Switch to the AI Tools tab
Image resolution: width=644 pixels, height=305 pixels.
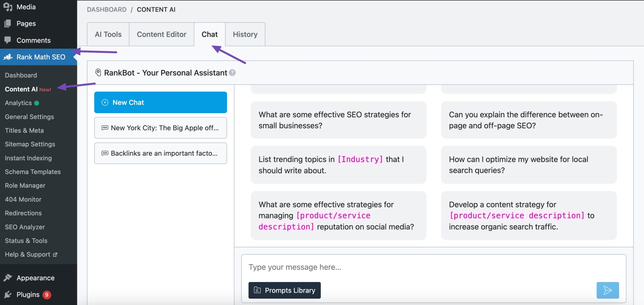pyautogui.click(x=108, y=34)
